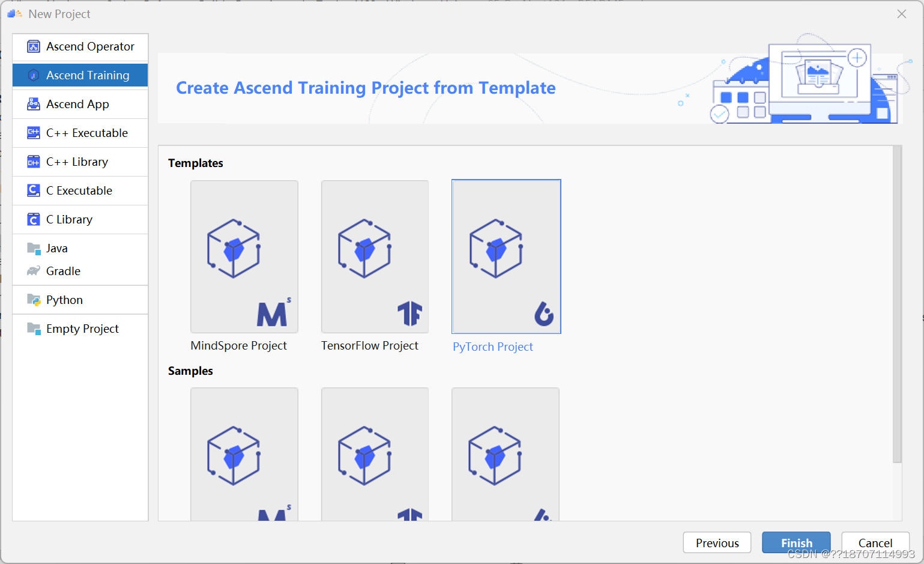Click the MindSpore Project label
Image resolution: width=924 pixels, height=564 pixels.
click(238, 345)
